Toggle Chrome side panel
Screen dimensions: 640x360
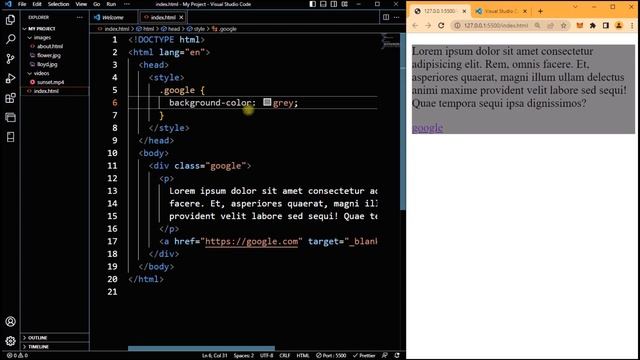(x=606, y=25)
